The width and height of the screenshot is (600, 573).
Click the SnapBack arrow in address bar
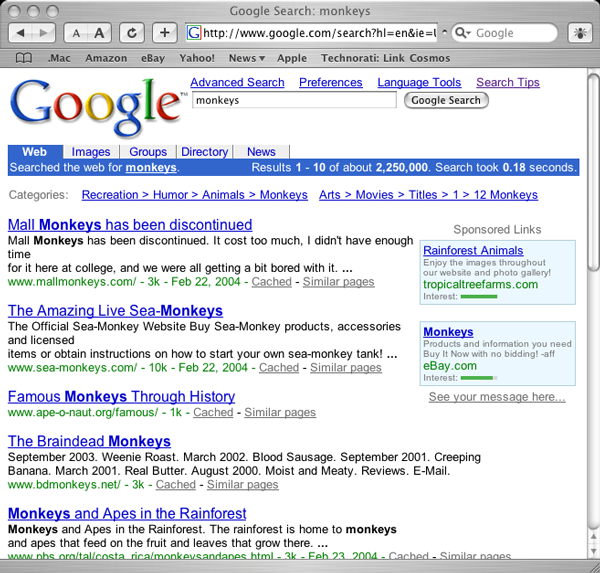point(444,32)
